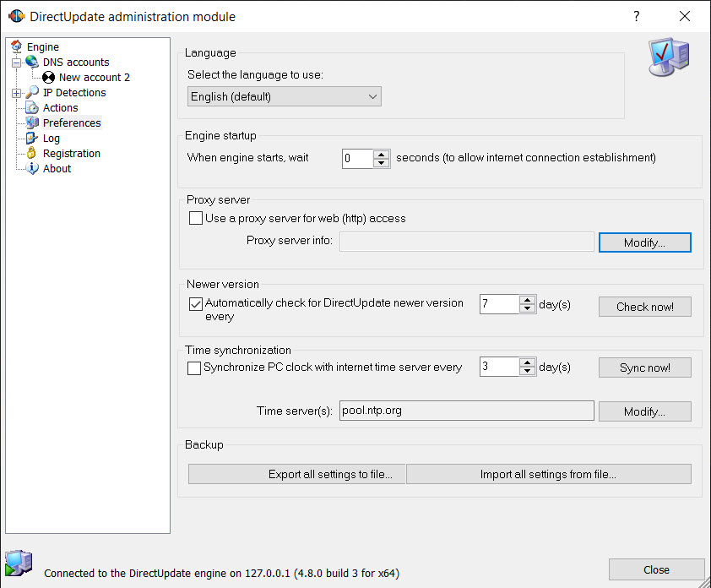Click the IP Detections magnifier icon

(x=32, y=92)
